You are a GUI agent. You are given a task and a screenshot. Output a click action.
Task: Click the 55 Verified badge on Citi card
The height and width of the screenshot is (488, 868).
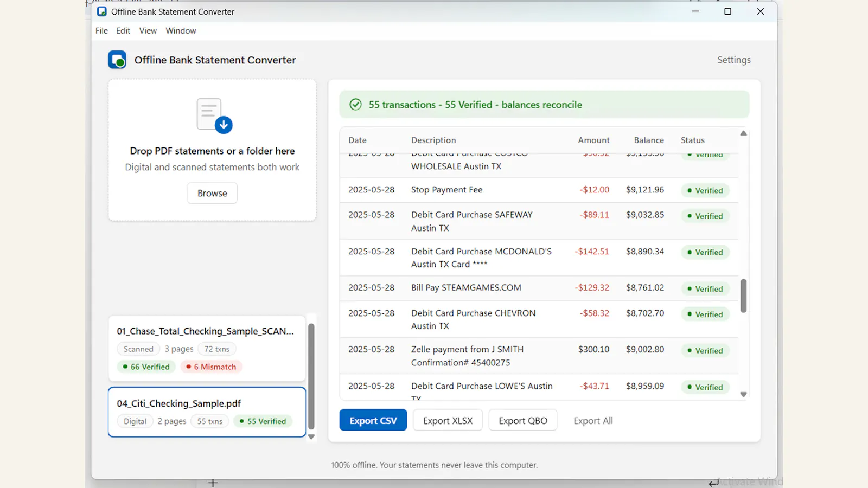263,421
